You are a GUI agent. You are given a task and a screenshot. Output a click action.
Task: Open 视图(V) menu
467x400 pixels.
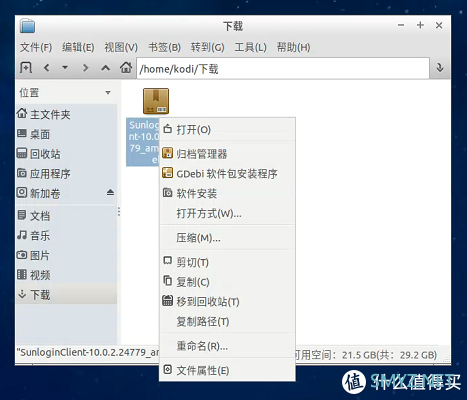click(121, 47)
